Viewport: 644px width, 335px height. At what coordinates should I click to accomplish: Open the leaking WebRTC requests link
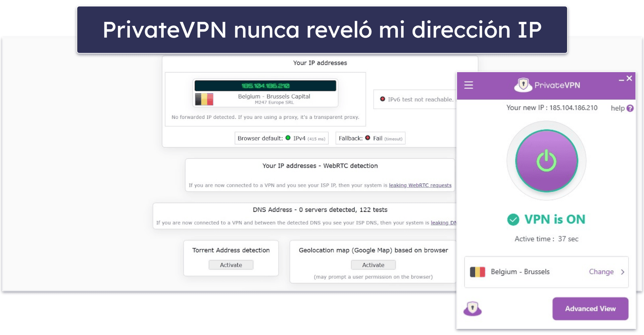[x=420, y=185]
